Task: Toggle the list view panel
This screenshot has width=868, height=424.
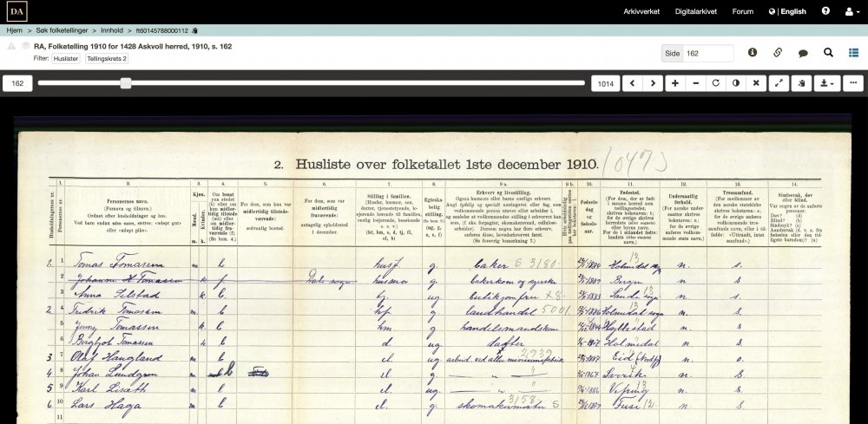Action: coord(853,53)
